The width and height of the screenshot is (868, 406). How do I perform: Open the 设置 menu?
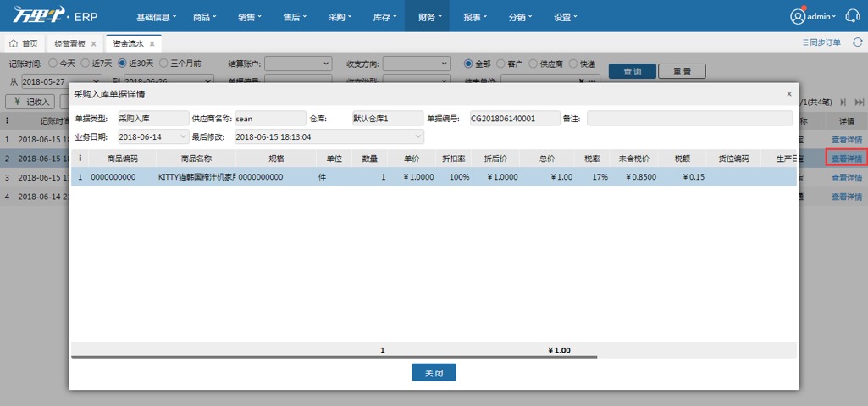[565, 17]
